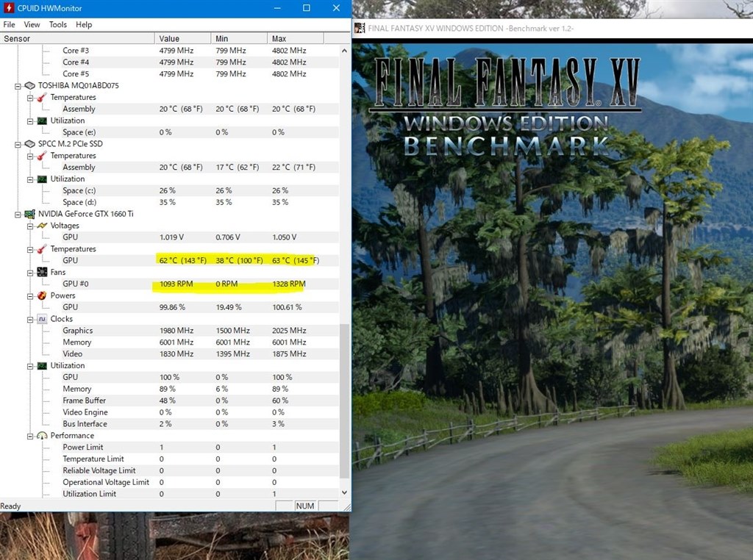
Task: Select the Core #5 clock row
Action: 170,74
